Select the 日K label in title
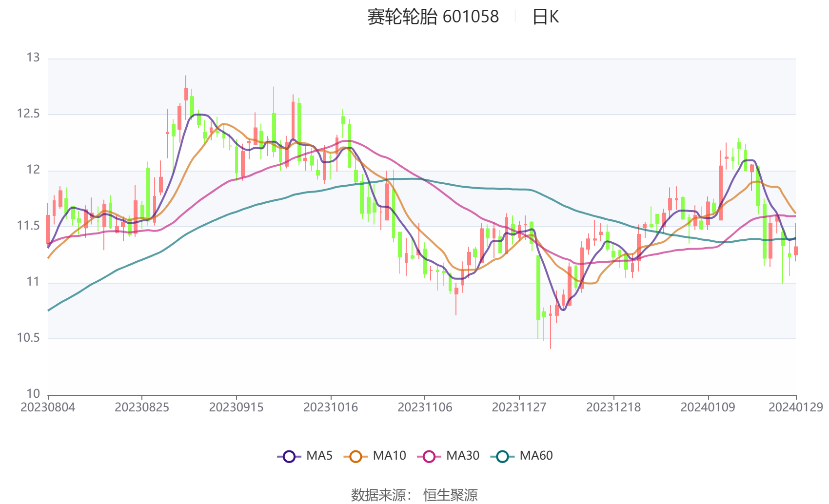This screenshot has height=504, width=829. (x=545, y=17)
